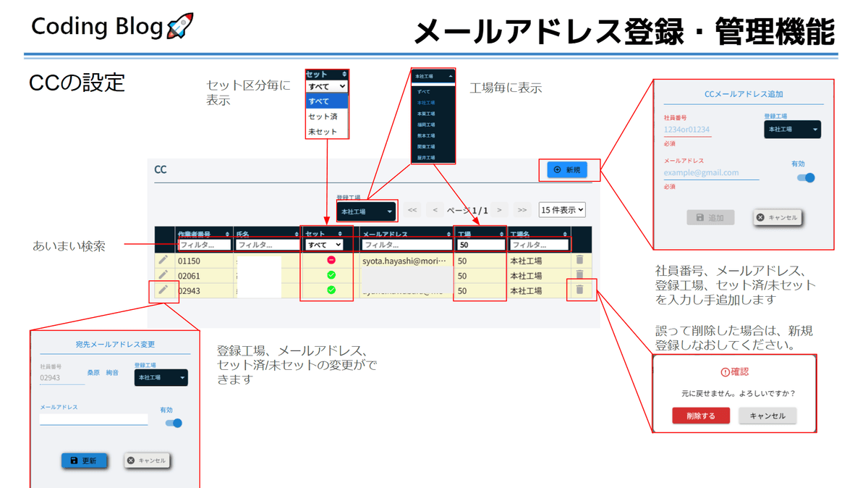Go to next page with the > button
The height and width of the screenshot is (488, 868).
[499, 210]
